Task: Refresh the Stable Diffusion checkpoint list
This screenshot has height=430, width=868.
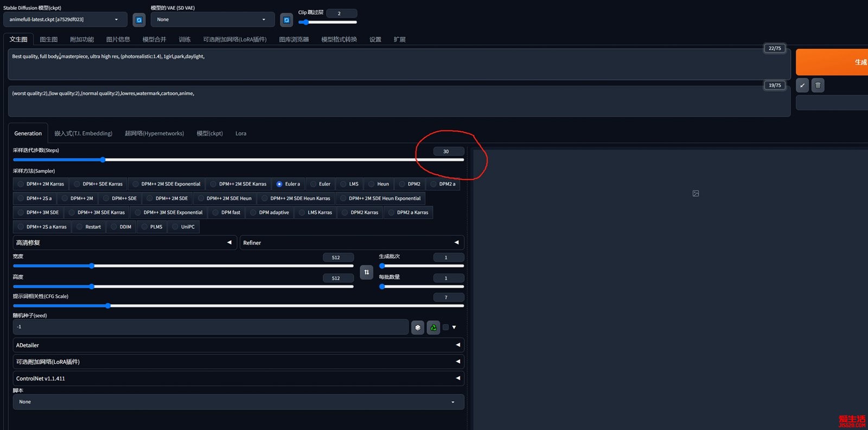Action: pos(139,20)
